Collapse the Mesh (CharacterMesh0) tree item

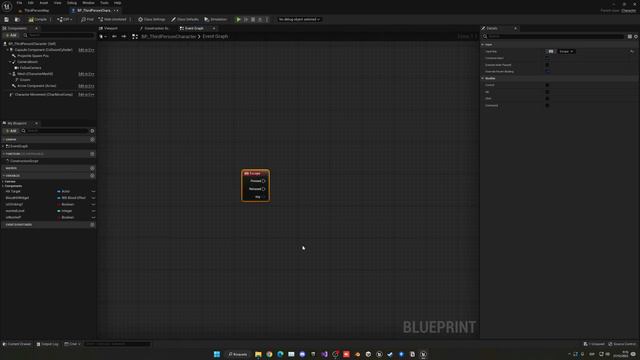[10, 74]
